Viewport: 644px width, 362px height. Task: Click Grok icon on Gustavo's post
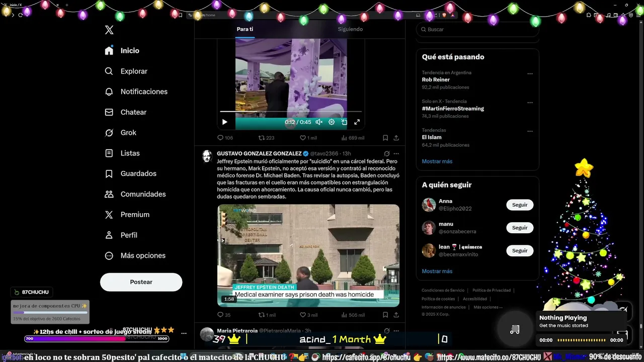[386, 153]
